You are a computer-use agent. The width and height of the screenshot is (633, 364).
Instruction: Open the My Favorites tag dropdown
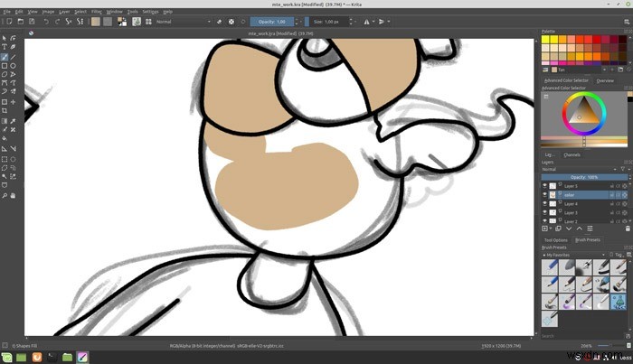pyautogui.click(x=573, y=255)
